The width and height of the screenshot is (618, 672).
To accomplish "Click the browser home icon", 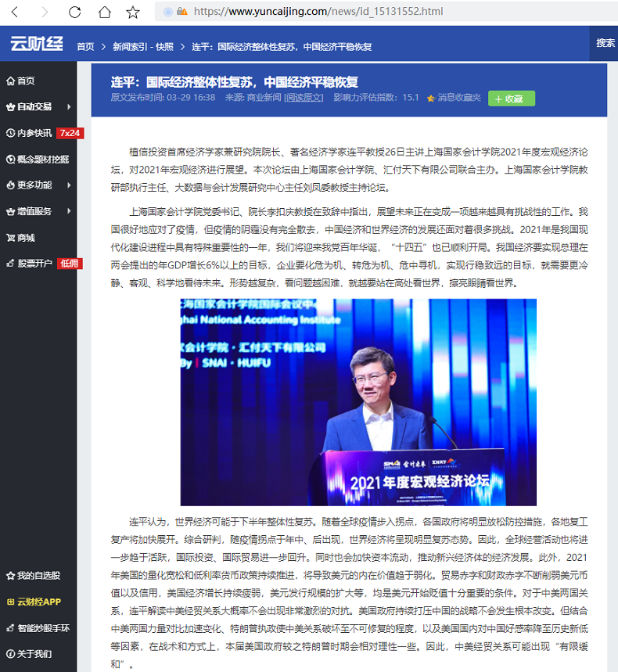I will pos(104,12).
